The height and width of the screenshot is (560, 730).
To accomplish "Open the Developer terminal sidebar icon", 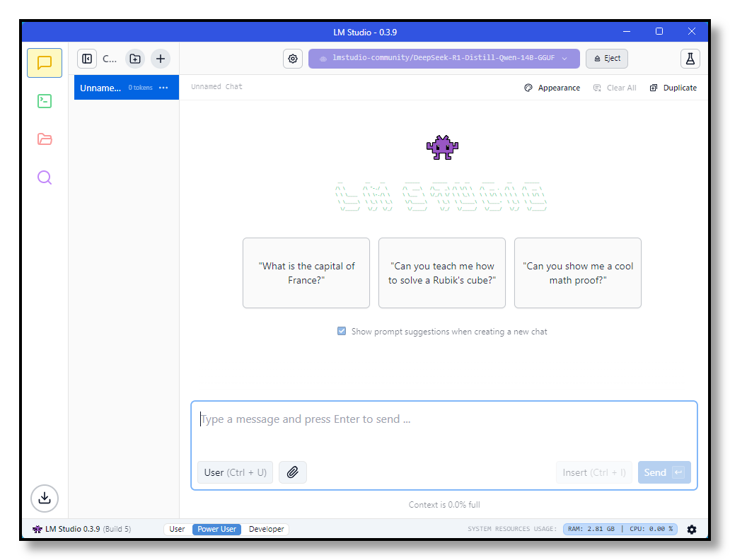I will pos(45,101).
